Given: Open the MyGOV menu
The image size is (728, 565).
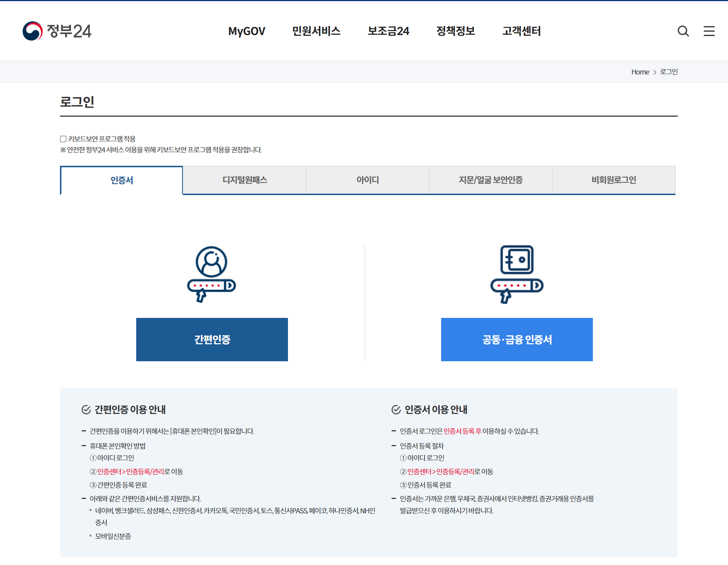Looking at the screenshot, I should tap(247, 31).
